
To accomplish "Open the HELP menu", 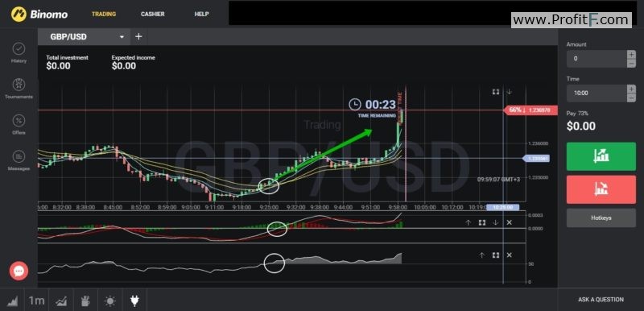I will pyautogui.click(x=201, y=14).
